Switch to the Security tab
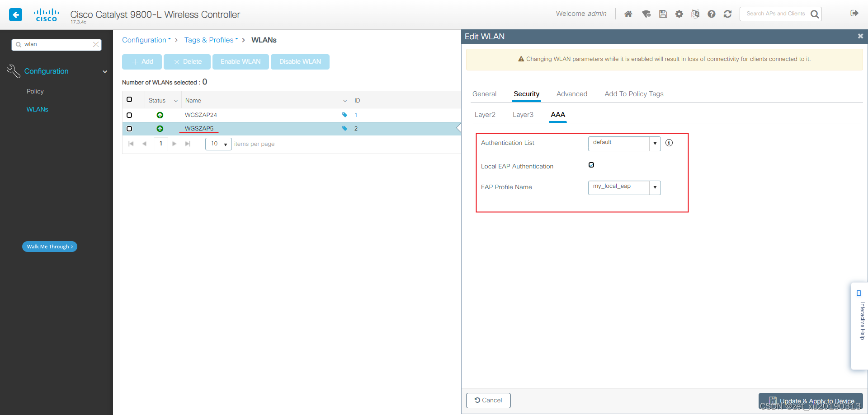The image size is (868, 415). coord(526,94)
